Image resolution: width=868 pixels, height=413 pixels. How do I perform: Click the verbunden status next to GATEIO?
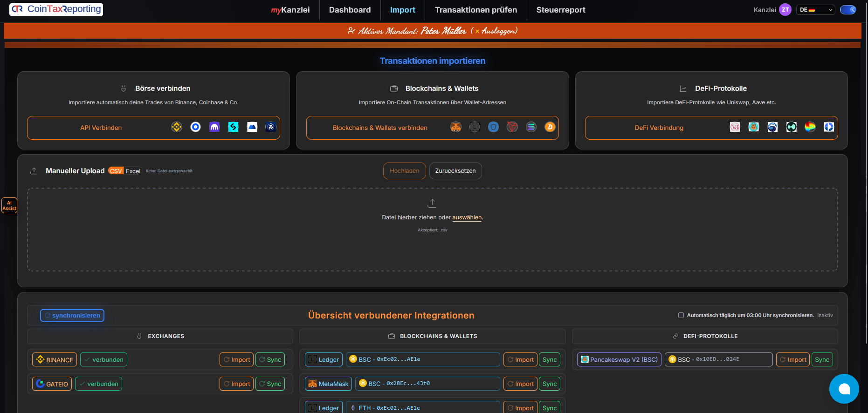pos(98,384)
